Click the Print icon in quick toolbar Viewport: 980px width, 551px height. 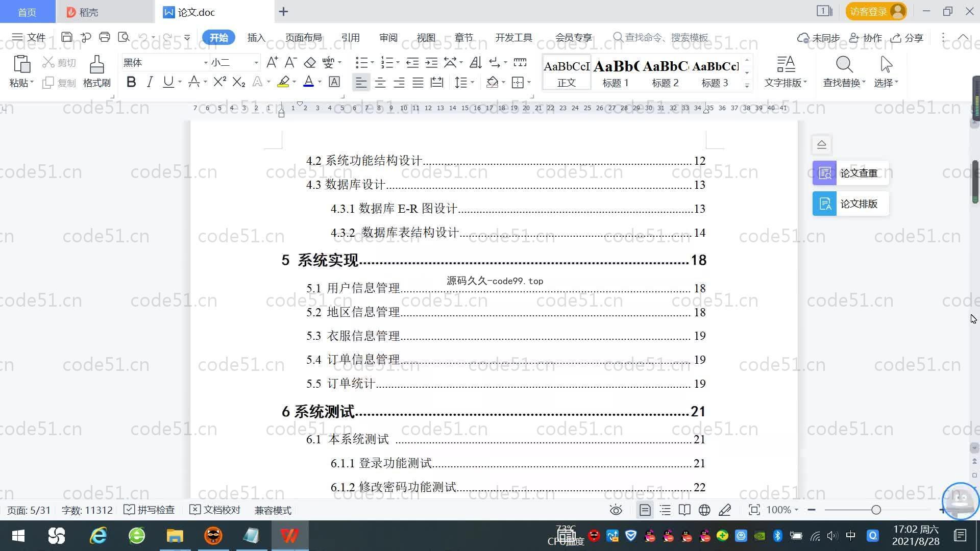[105, 37]
